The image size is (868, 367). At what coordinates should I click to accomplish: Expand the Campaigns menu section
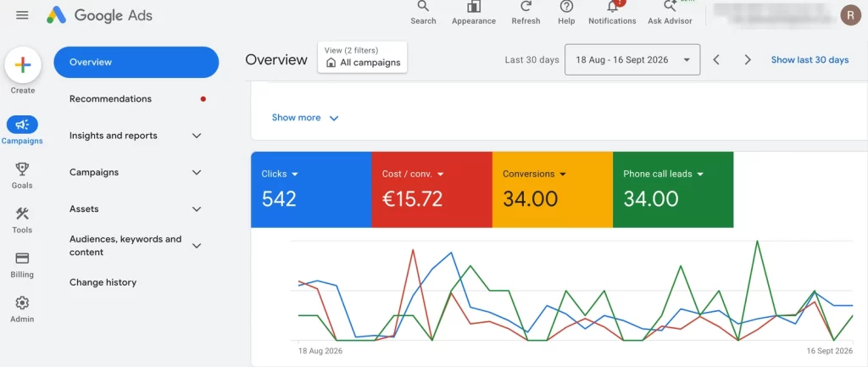click(x=197, y=172)
